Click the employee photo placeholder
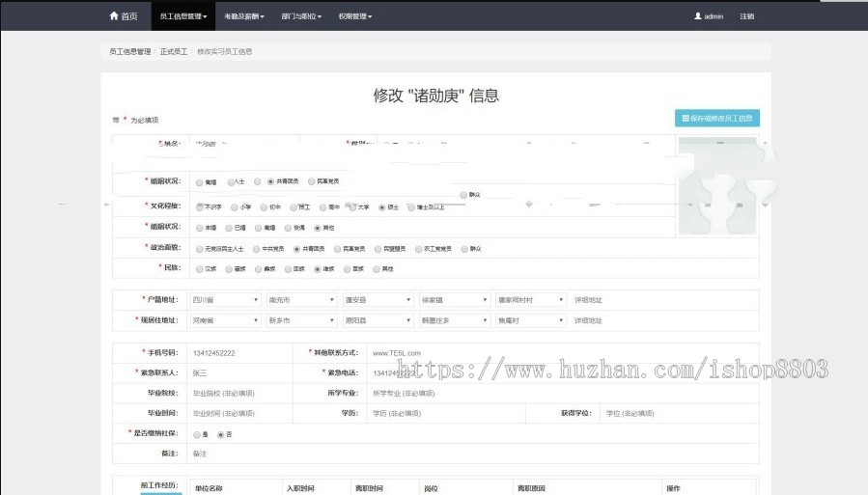The image size is (868, 495). 717,186
